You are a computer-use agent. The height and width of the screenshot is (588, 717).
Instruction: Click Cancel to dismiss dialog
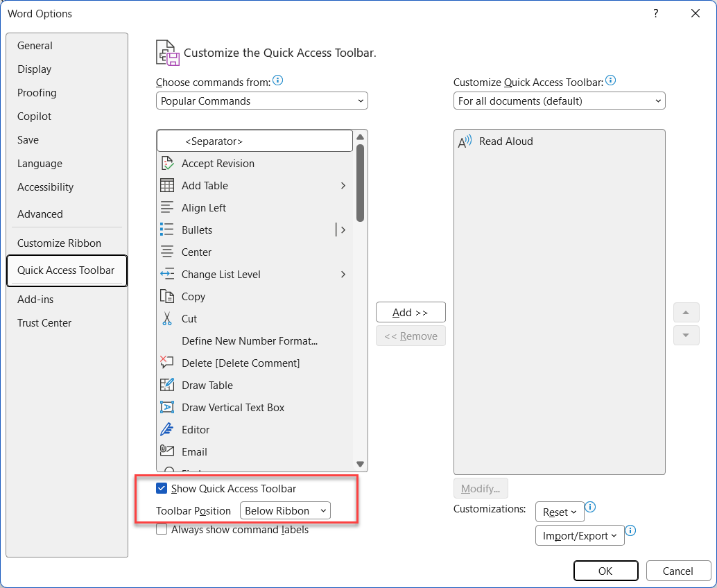(678, 571)
